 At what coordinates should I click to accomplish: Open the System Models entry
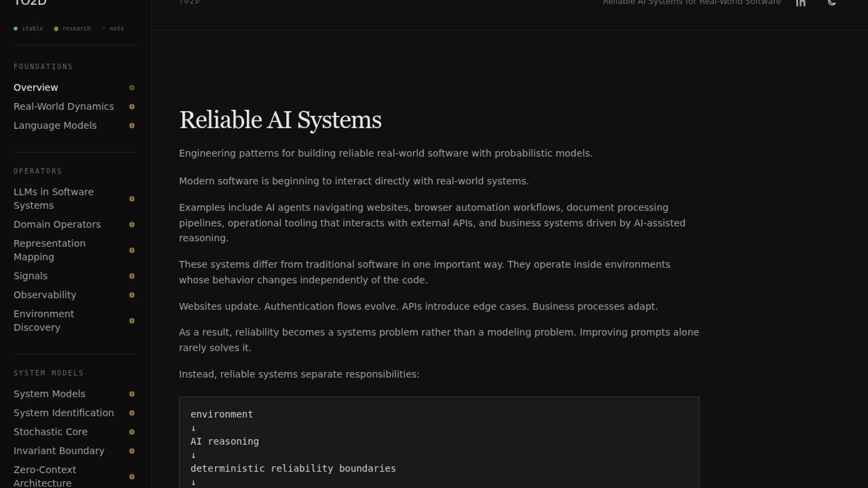[49, 394]
